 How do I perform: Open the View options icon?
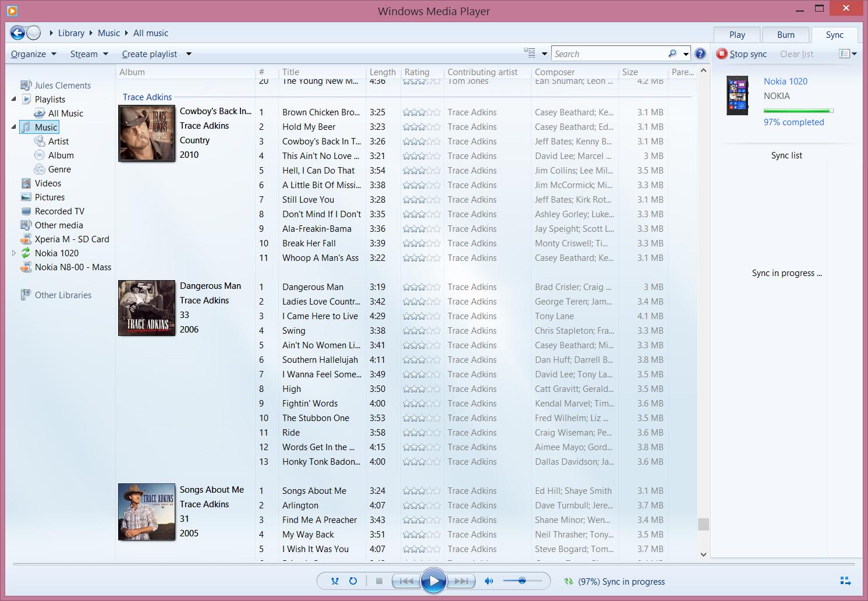529,53
